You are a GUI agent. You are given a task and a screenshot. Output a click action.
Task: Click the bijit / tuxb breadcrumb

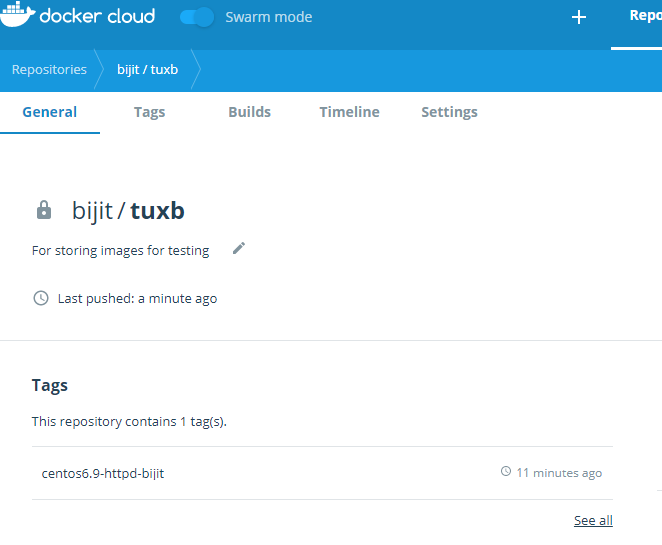147,70
